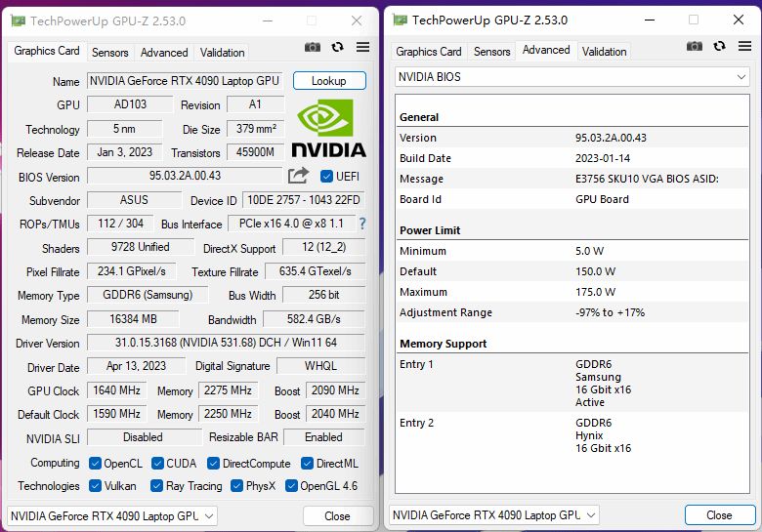Click the Board Id row

(571, 199)
